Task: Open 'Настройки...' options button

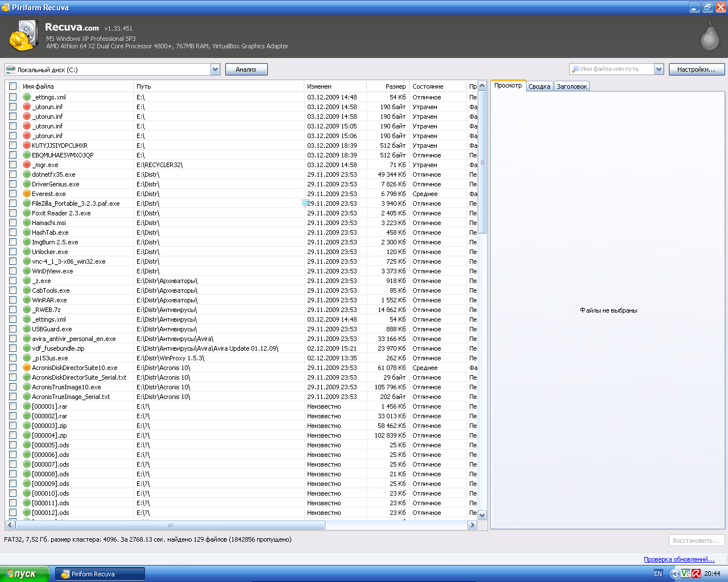Action: (x=696, y=69)
